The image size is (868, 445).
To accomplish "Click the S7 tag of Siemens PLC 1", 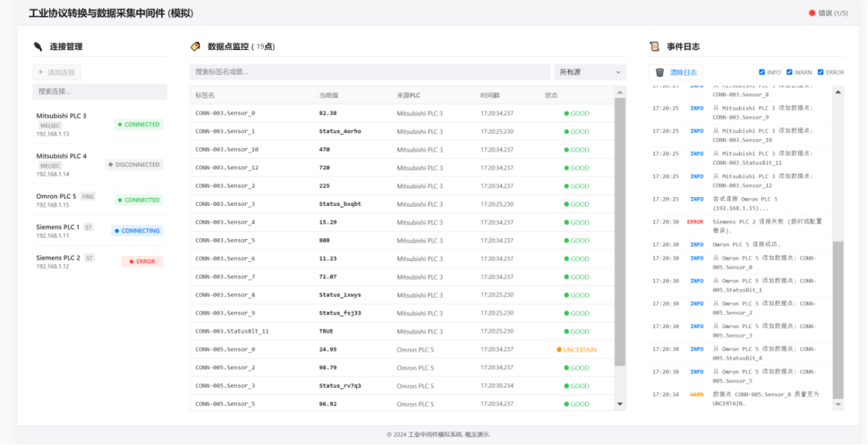I will point(88,227).
